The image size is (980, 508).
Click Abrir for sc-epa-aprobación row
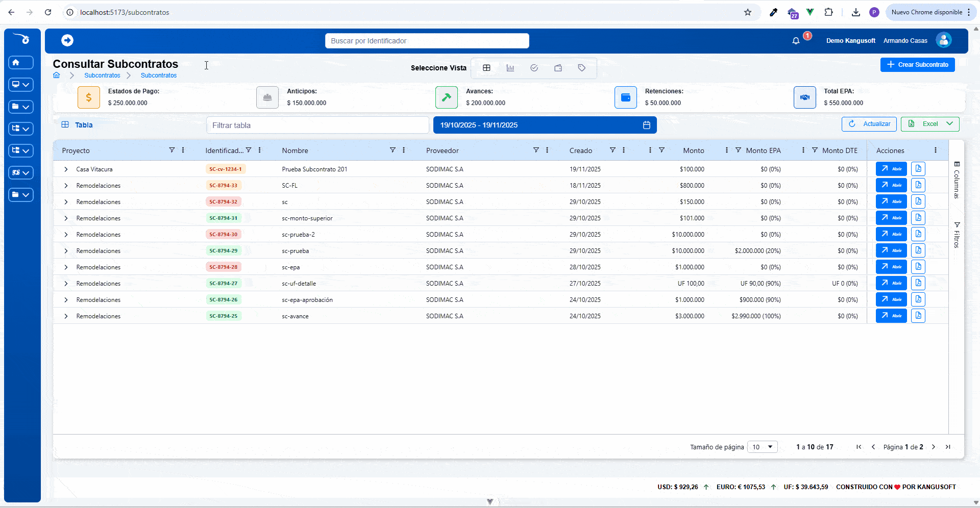(891, 299)
